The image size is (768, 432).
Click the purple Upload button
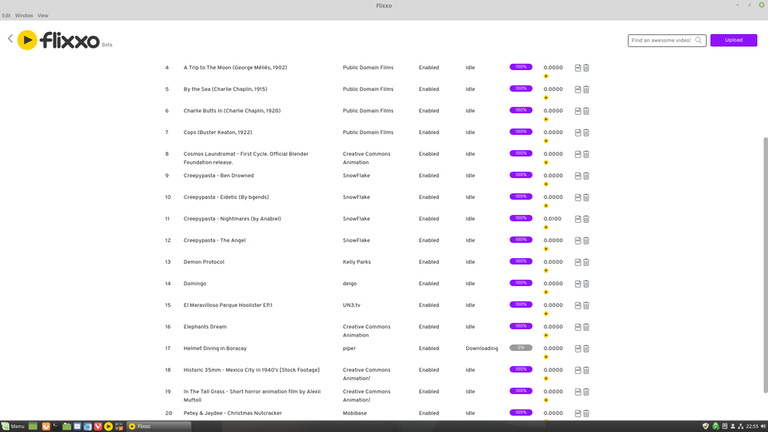tap(734, 40)
